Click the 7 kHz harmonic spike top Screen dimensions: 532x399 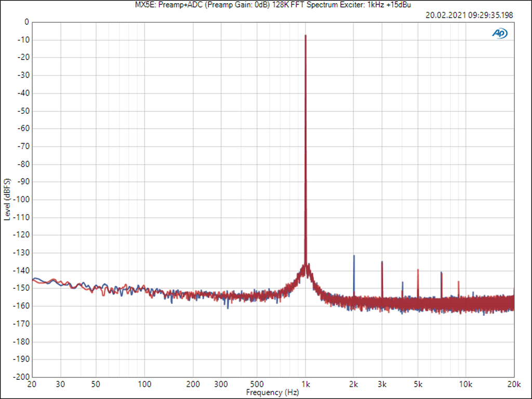point(441,272)
